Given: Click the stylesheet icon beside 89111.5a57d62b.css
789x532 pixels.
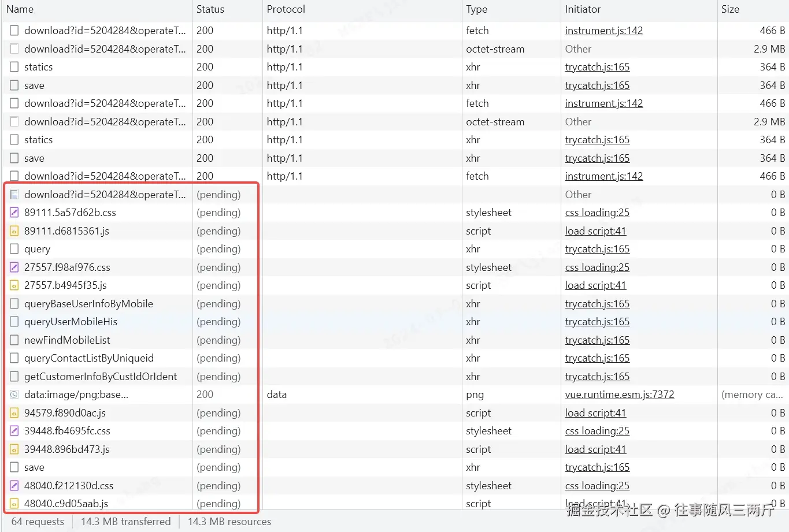Looking at the screenshot, I should tap(14, 213).
